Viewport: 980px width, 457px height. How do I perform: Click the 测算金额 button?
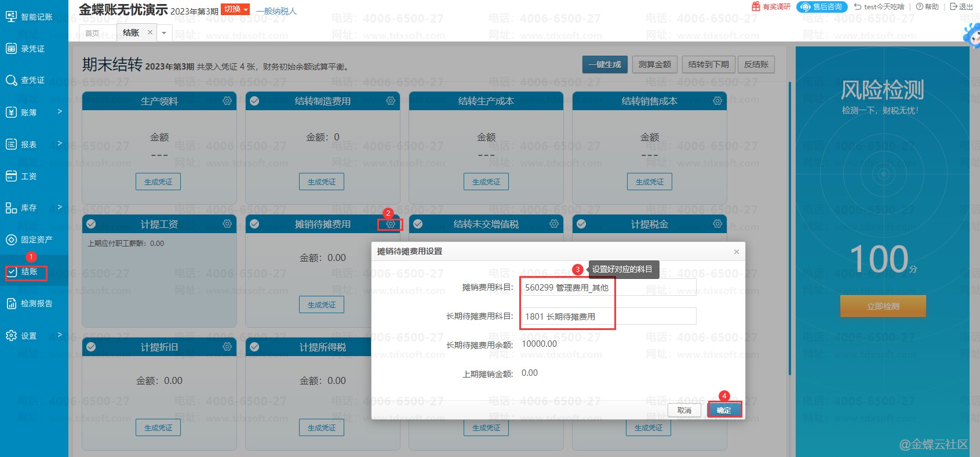click(x=655, y=64)
